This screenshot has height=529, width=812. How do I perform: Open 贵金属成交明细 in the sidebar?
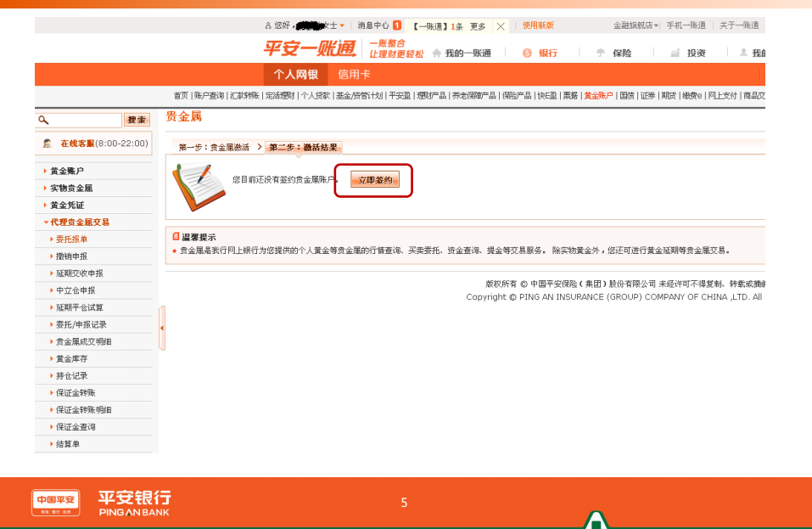(83, 342)
